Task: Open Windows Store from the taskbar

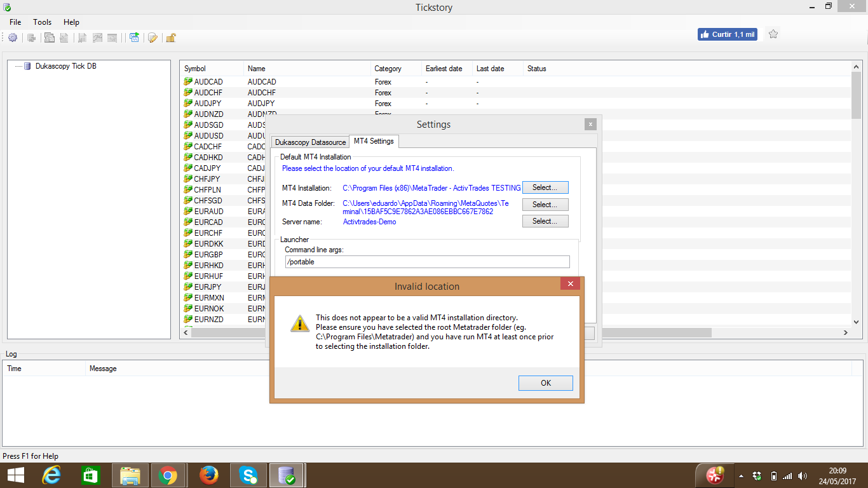Action: click(x=91, y=475)
